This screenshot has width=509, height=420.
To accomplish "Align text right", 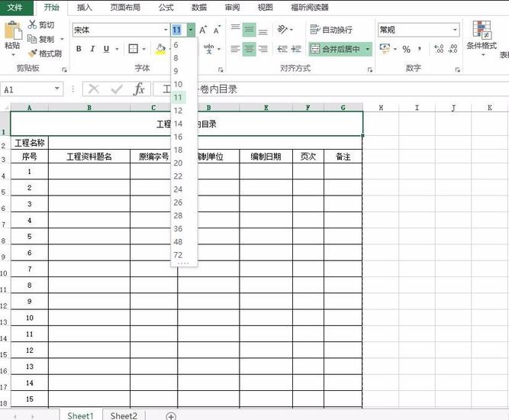I will click(263, 49).
